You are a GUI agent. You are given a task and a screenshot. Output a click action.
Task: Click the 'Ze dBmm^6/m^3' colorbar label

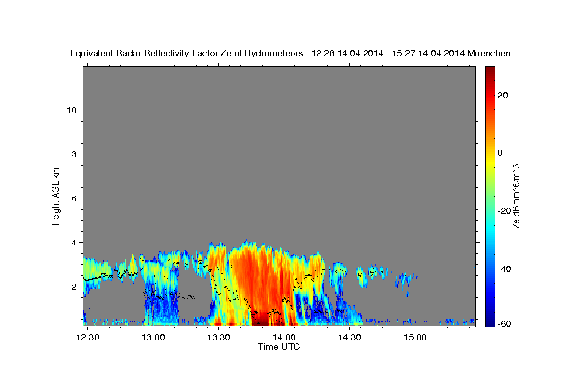click(x=516, y=196)
